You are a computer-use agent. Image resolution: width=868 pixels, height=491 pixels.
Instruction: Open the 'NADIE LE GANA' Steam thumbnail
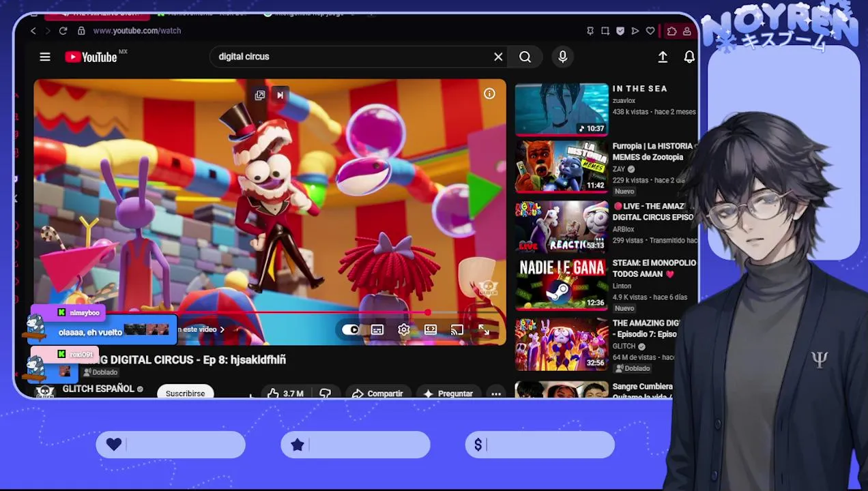tap(562, 284)
